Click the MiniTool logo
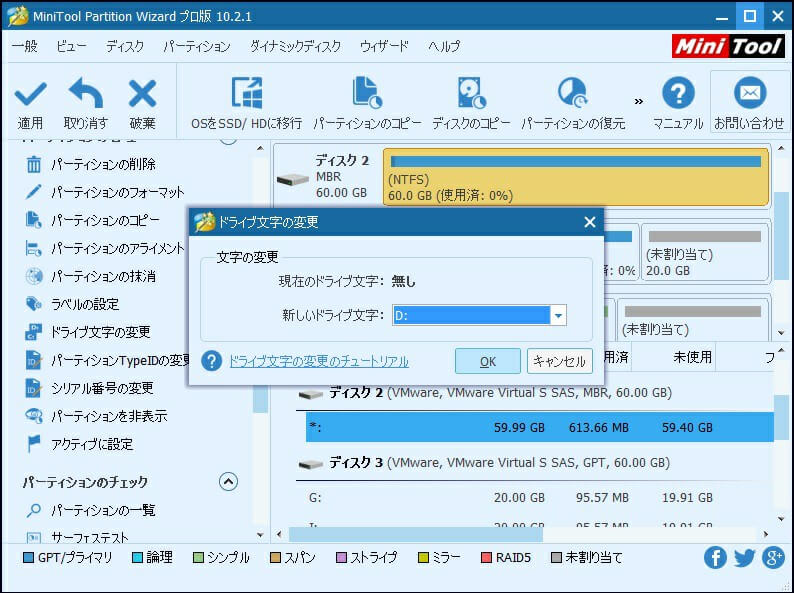 coord(728,46)
